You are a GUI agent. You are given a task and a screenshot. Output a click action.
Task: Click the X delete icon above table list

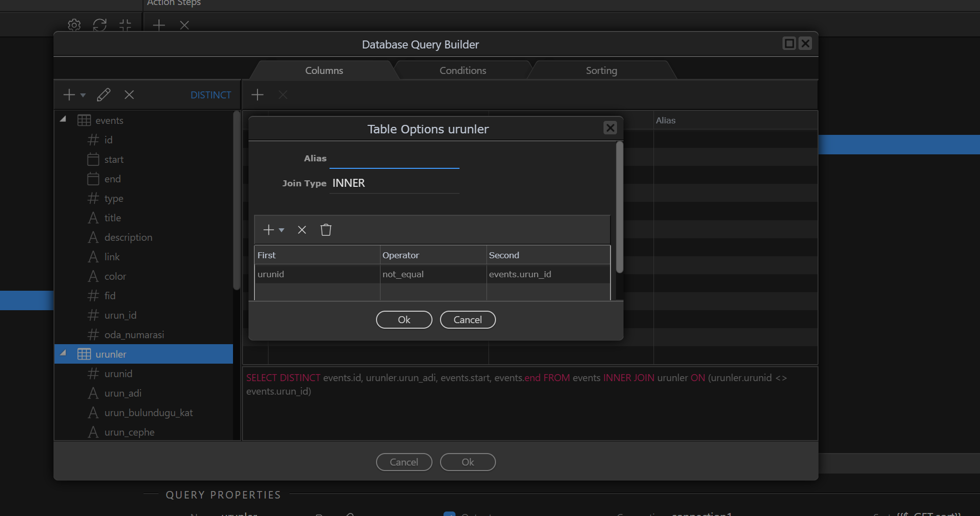(x=129, y=95)
